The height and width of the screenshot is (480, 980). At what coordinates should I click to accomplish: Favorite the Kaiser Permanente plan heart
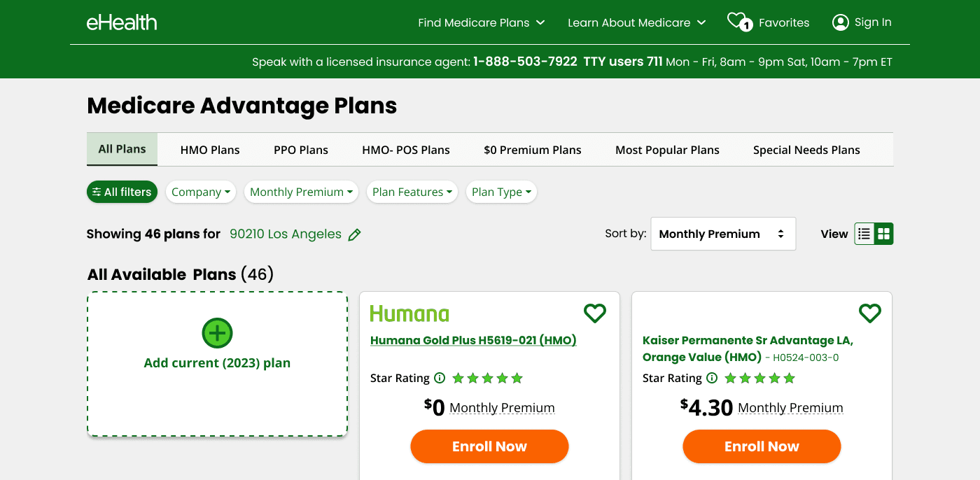[870, 313]
